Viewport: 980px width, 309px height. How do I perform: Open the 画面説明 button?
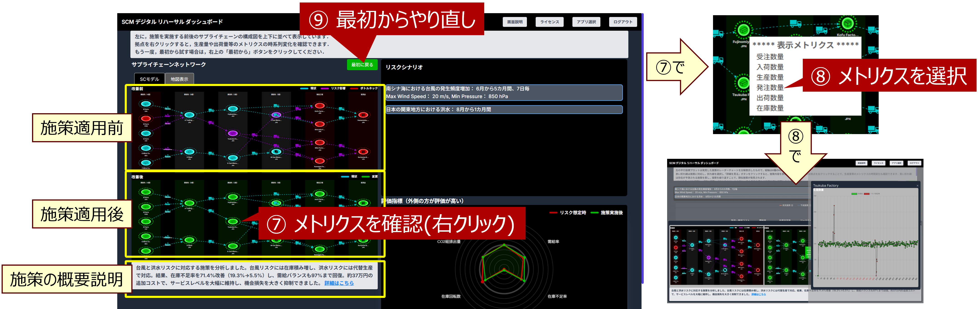point(514,22)
